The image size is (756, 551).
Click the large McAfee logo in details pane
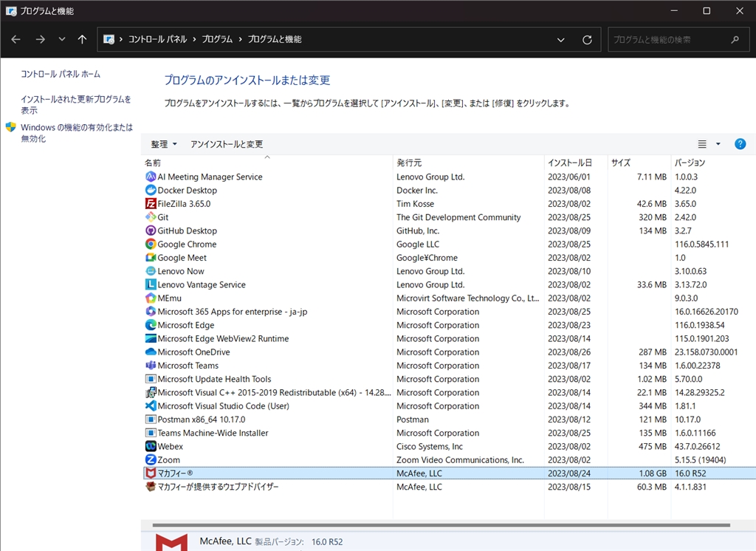coord(171,542)
